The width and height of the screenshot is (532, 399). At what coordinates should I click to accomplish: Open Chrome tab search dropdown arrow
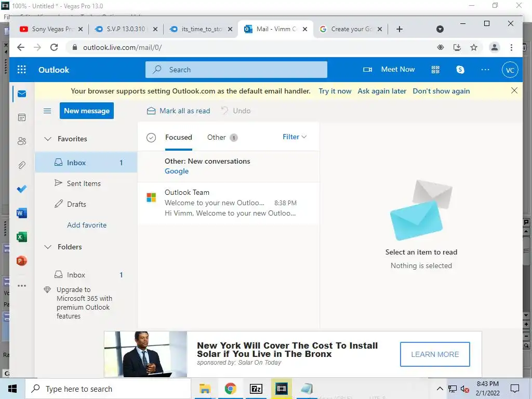[440, 29]
